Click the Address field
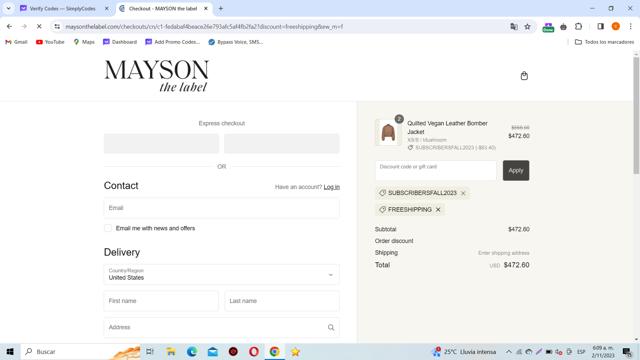The image size is (640, 360). [x=221, y=327]
